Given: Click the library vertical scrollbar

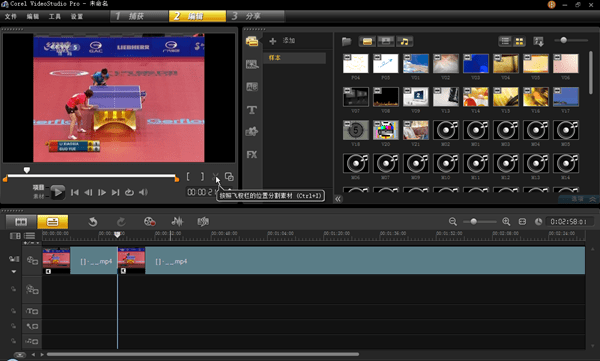Looking at the screenshot, I should coord(591,73).
